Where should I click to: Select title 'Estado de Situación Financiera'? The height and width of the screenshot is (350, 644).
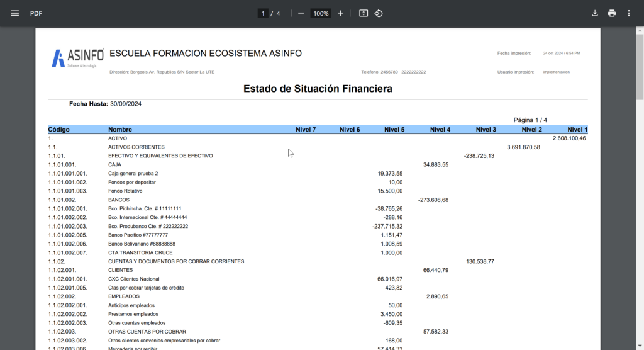point(318,89)
